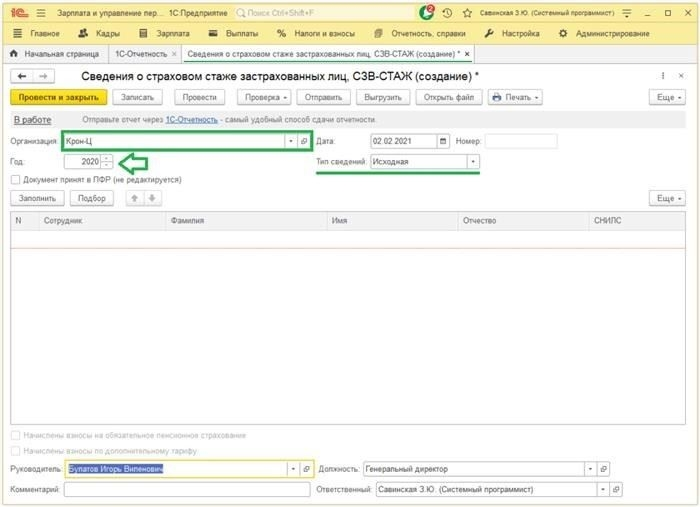700x507 pixels.
Task: Toggle pension insurance contributions checkbox
Action: 16,435
